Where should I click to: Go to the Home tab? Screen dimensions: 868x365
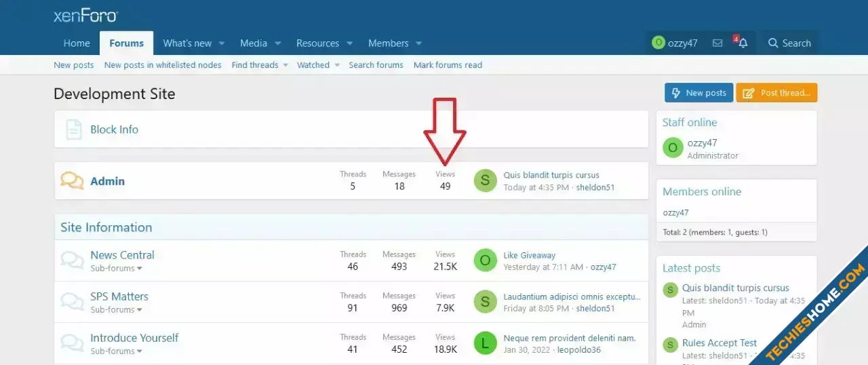[x=77, y=43]
